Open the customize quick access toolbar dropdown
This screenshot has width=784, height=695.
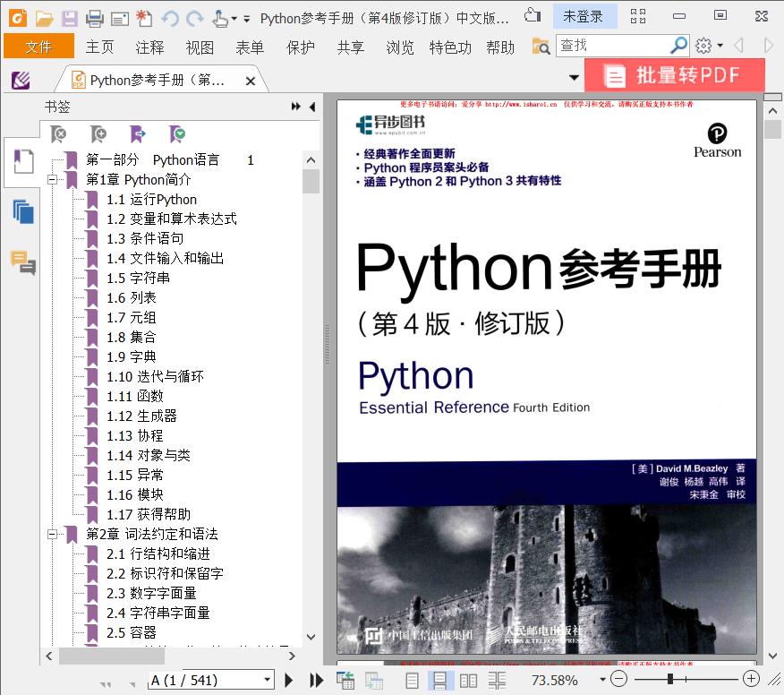pyautogui.click(x=246, y=19)
